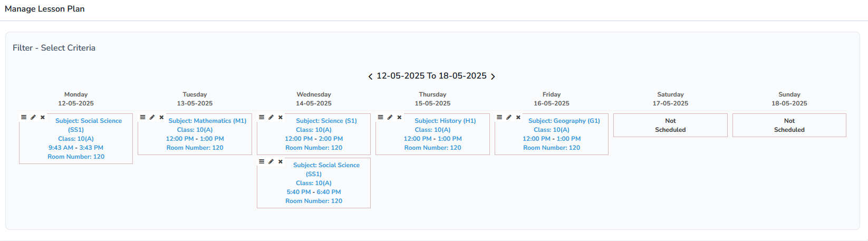Open Subject: Mathematics (M1) lesson link
868x241 pixels.
click(x=207, y=121)
